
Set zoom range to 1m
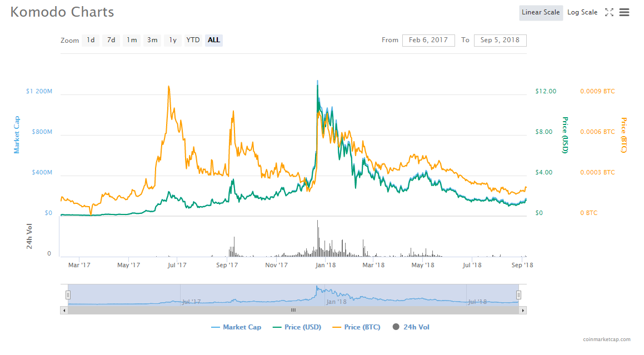pos(132,40)
